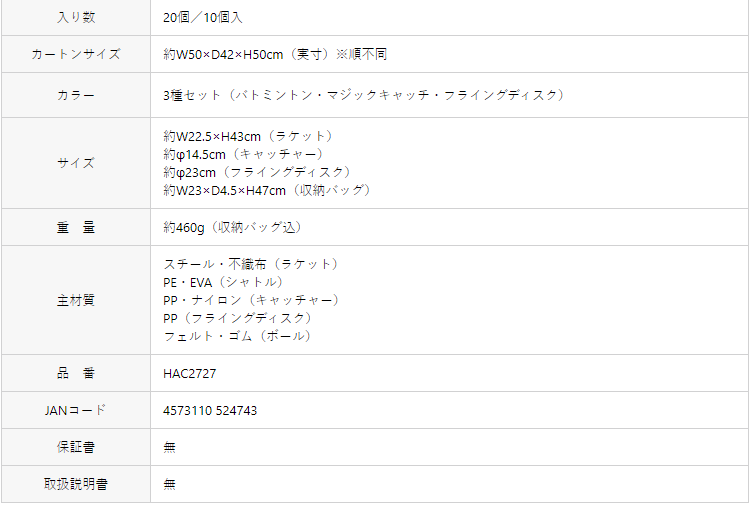Click the carton size W50×D42×H50cm value
Image resolution: width=751 pixels, height=506 pixels.
point(274,54)
